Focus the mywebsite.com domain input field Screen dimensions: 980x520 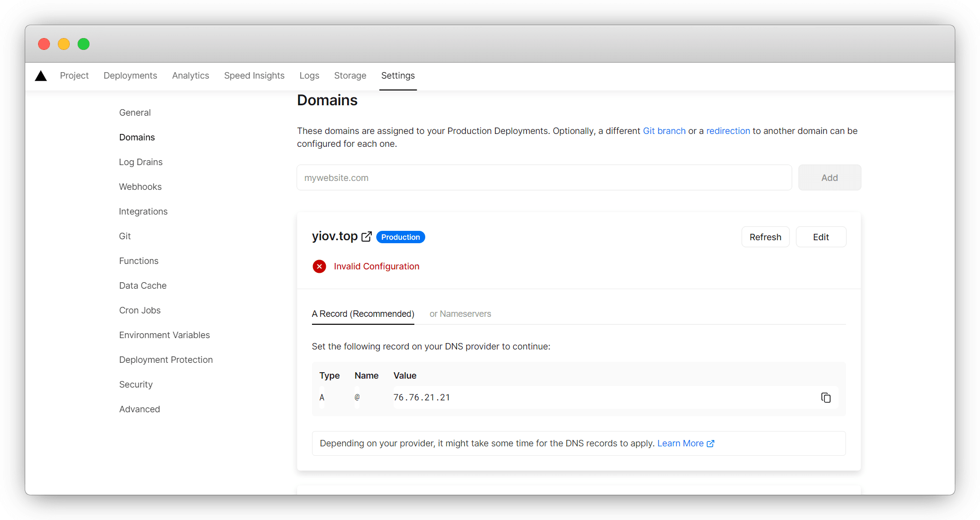click(x=544, y=178)
